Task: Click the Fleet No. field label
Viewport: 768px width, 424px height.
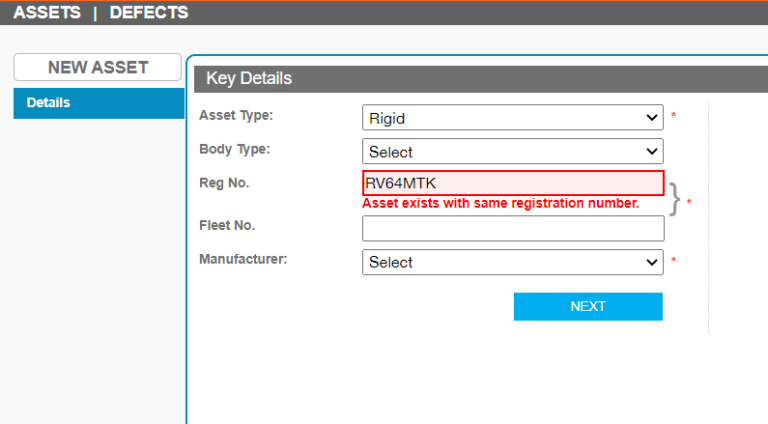Action: click(x=227, y=225)
